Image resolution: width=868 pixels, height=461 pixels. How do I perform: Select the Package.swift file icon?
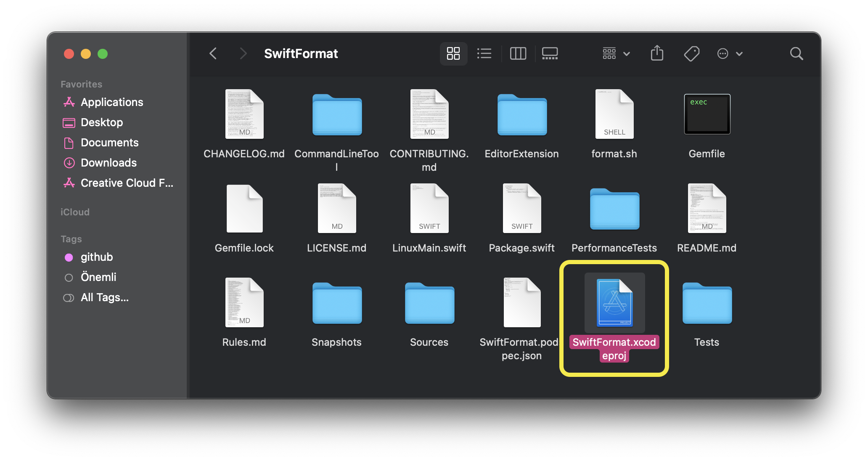point(522,208)
